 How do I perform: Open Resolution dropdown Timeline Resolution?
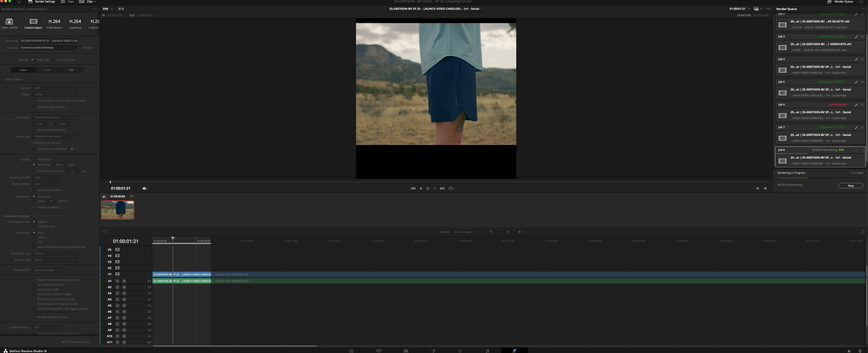click(55, 118)
